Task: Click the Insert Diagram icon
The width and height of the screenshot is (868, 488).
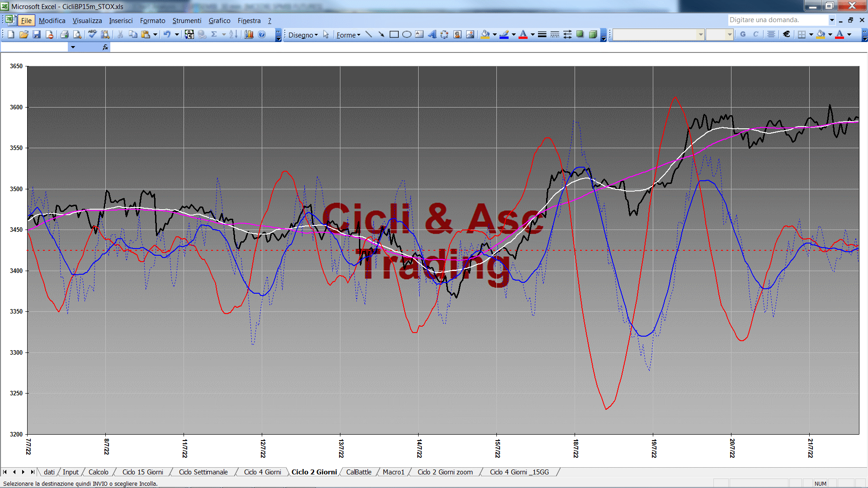Action: [x=444, y=34]
